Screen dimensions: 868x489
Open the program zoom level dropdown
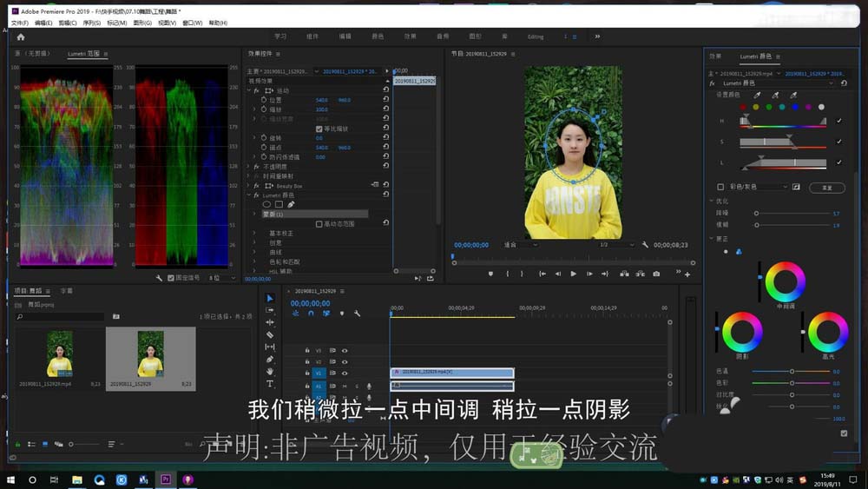520,245
